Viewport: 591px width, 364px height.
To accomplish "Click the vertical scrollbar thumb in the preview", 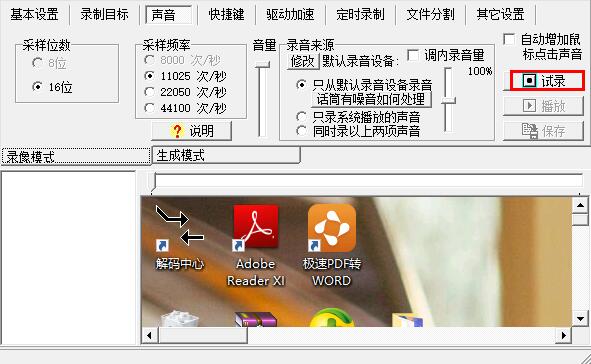I will (580, 220).
